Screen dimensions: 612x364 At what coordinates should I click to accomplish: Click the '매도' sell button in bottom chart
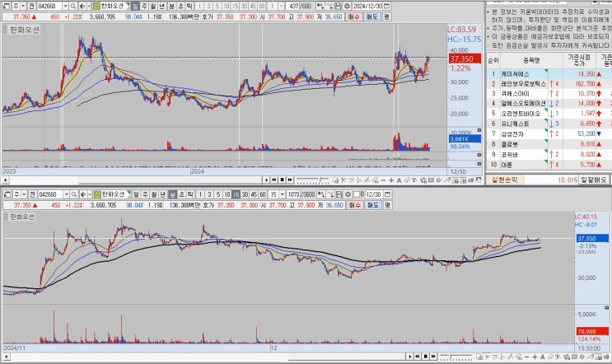coord(373,205)
